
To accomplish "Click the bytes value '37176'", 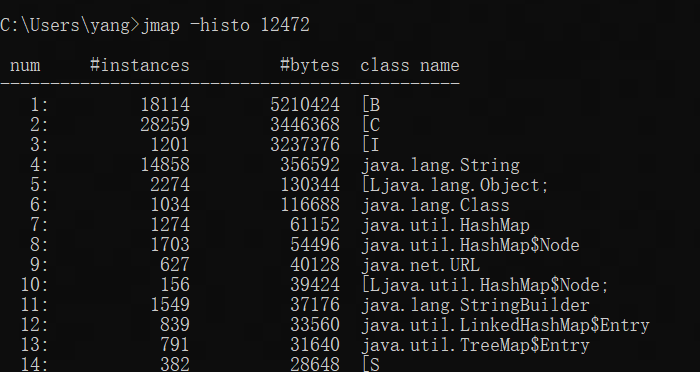I will pyautogui.click(x=315, y=305).
